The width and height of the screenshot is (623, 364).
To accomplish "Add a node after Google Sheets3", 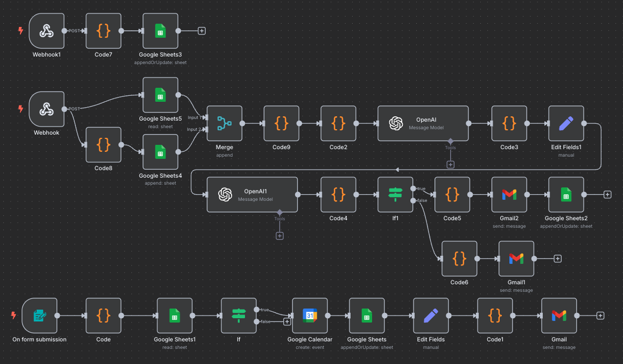I will 202,31.
